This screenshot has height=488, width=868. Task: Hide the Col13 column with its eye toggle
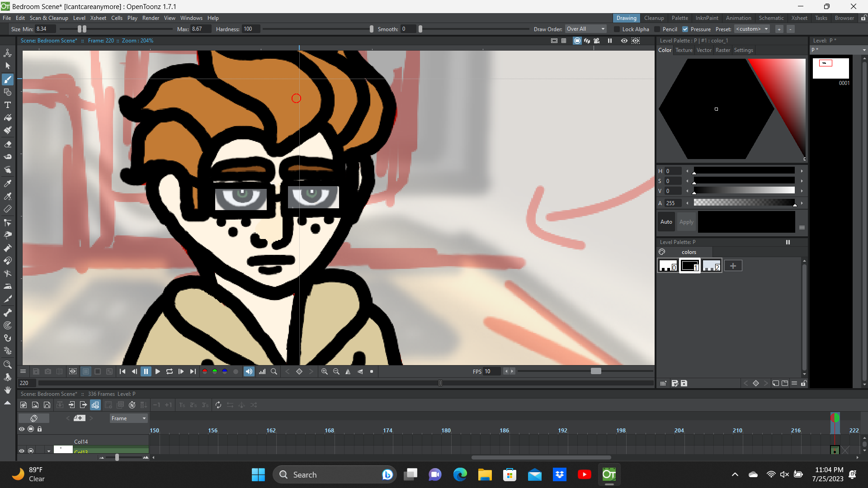[21, 450]
